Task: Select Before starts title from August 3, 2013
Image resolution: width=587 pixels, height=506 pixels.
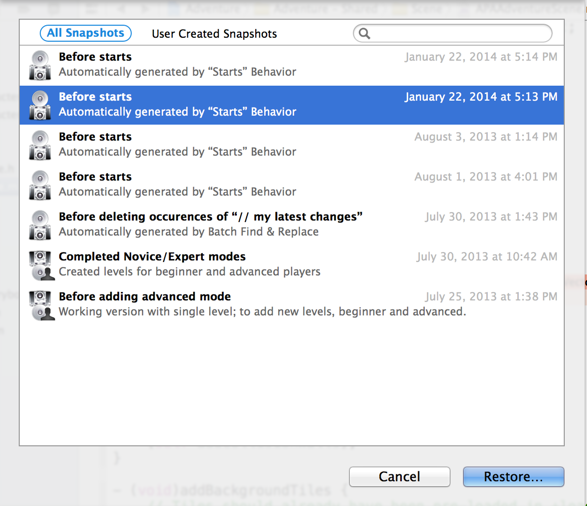Action: coord(95,137)
